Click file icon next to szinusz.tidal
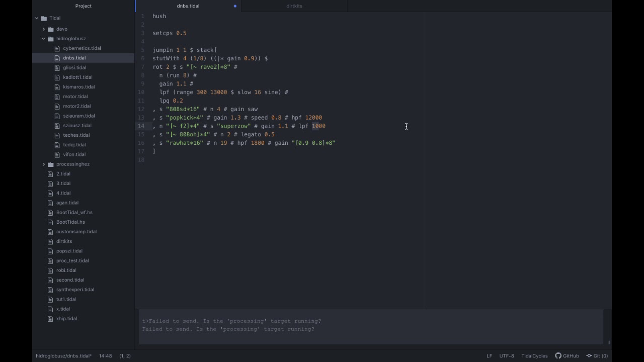This screenshot has height=362, width=644. click(x=57, y=126)
